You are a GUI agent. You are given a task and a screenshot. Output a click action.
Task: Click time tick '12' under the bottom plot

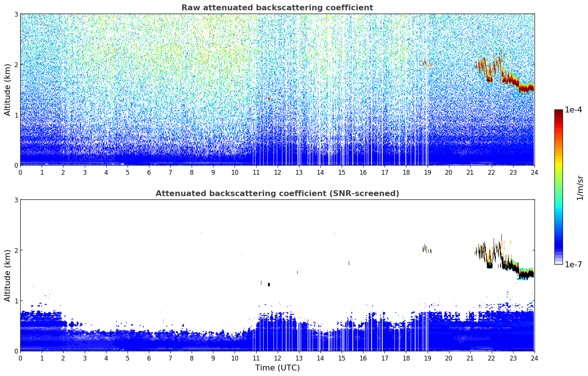coord(278,358)
